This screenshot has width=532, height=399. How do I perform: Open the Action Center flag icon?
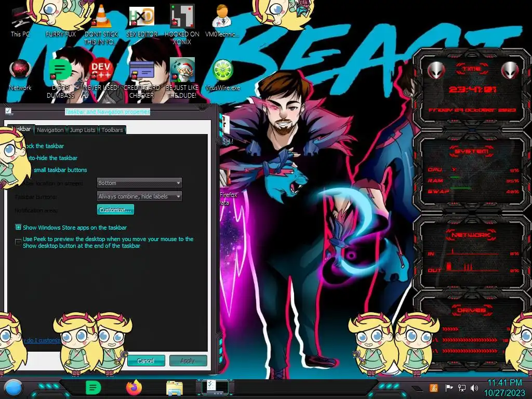tap(449, 388)
